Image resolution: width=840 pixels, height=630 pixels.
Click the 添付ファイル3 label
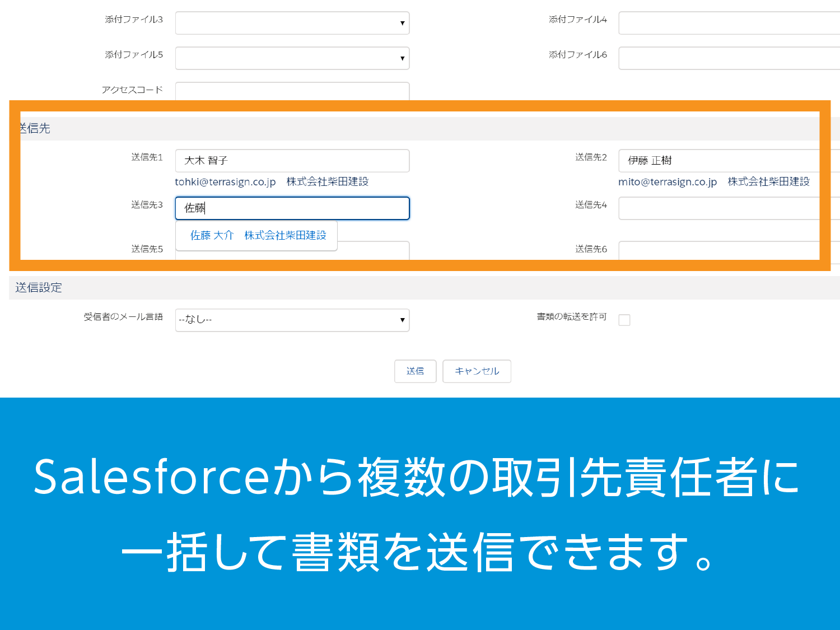click(x=134, y=20)
